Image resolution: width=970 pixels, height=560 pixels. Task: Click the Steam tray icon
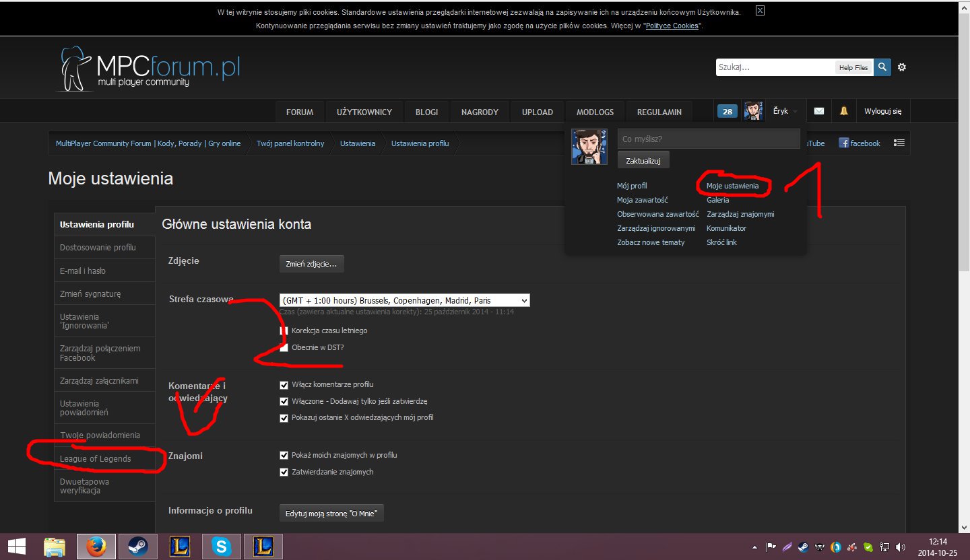[803, 547]
